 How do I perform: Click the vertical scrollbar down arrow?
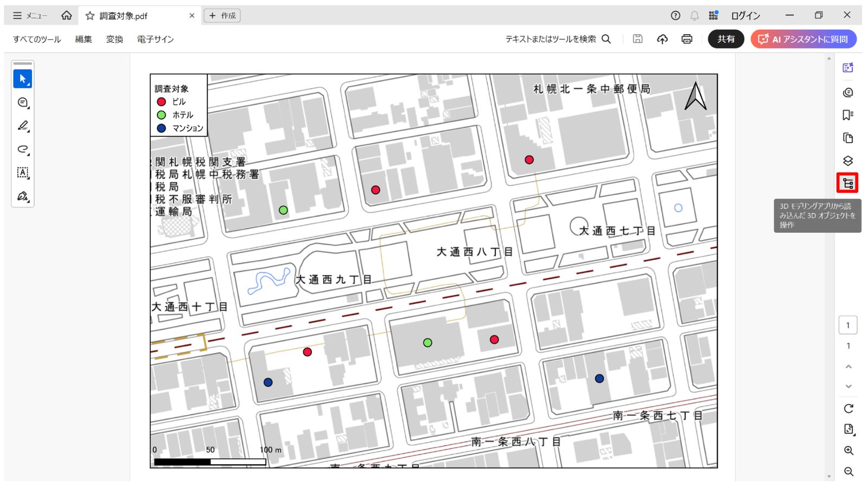[x=829, y=477]
